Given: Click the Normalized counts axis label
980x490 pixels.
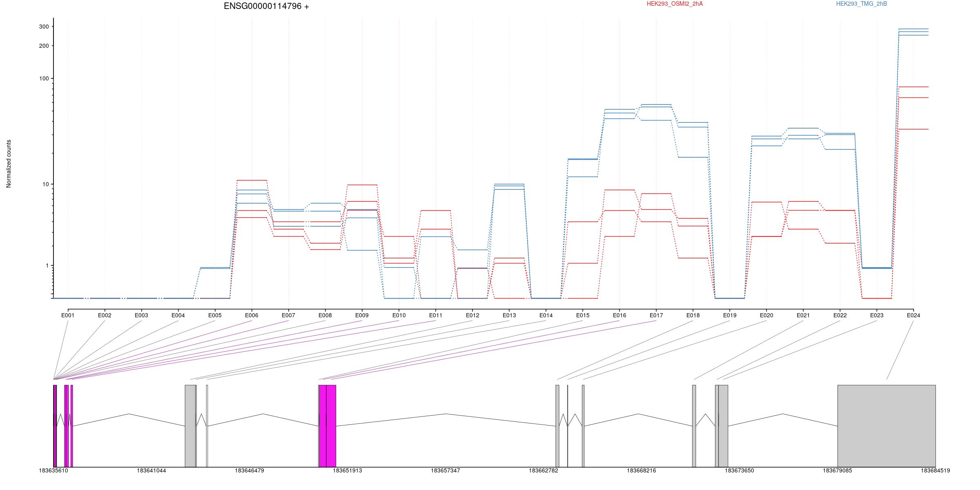Looking at the screenshot, I should pos(9,164).
